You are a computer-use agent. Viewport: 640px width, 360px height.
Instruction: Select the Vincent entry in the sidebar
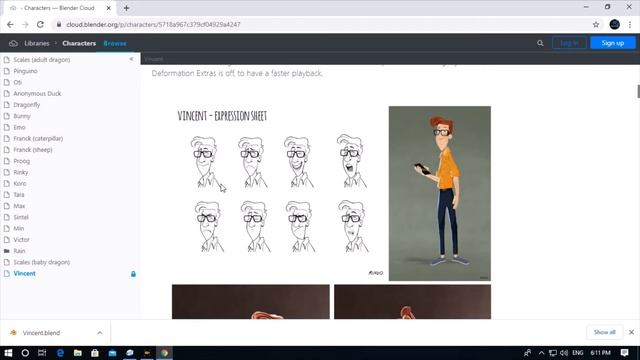tap(24, 273)
